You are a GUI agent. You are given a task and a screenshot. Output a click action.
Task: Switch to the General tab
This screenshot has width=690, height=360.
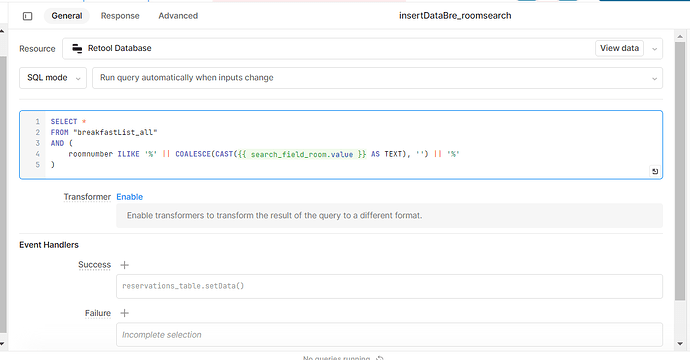click(66, 16)
